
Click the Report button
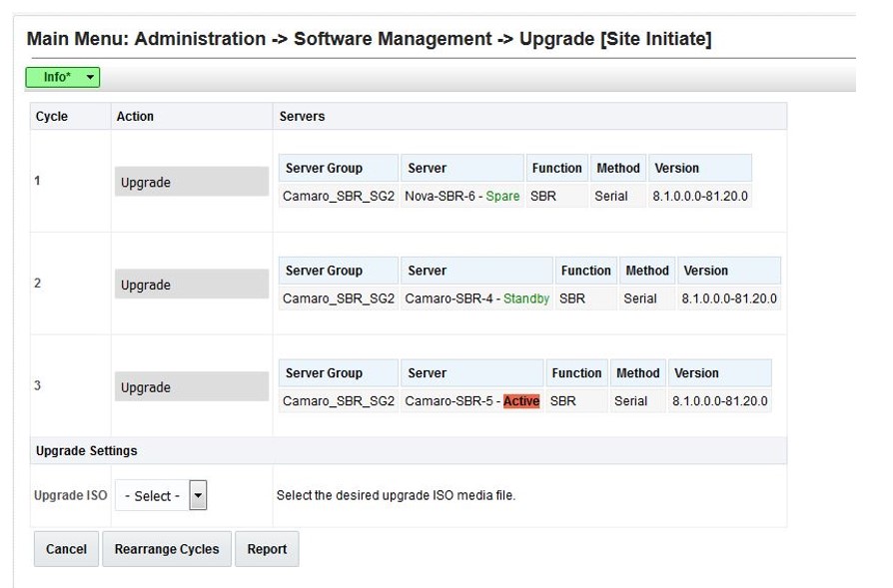(267, 549)
